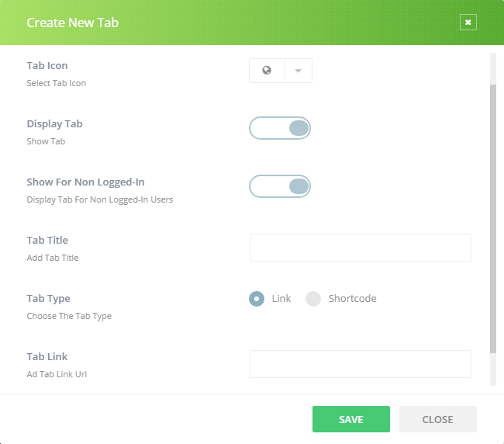Select the Link radio button
Viewport: 504px width, 444px height.
257,299
